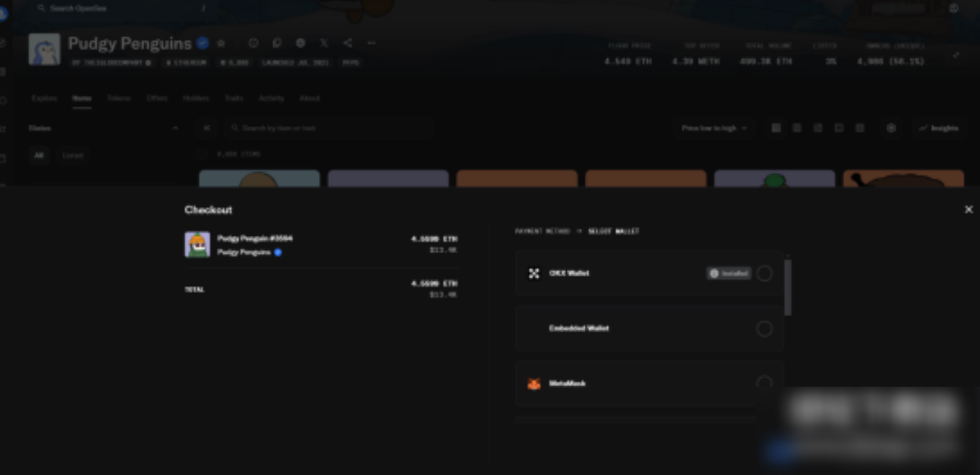The width and height of the screenshot is (980, 475).
Task: Select the OKX Wallet radio button
Action: pyautogui.click(x=763, y=273)
